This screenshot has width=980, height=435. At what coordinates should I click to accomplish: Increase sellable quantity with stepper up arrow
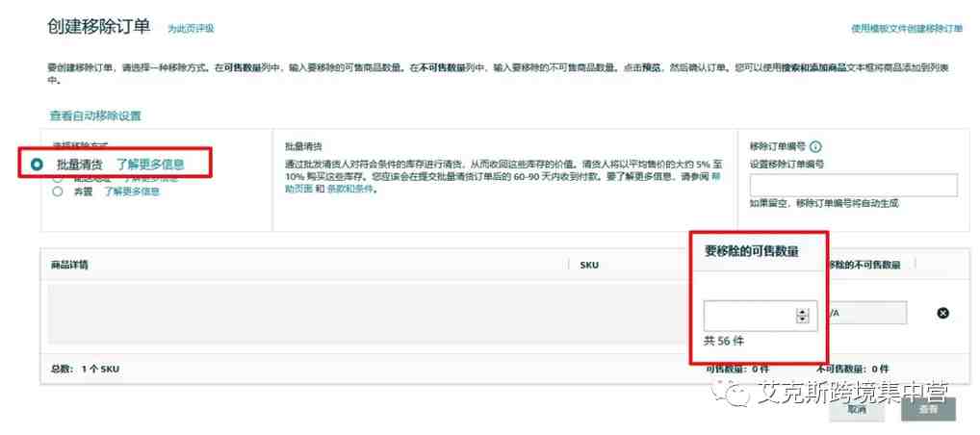click(x=803, y=313)
